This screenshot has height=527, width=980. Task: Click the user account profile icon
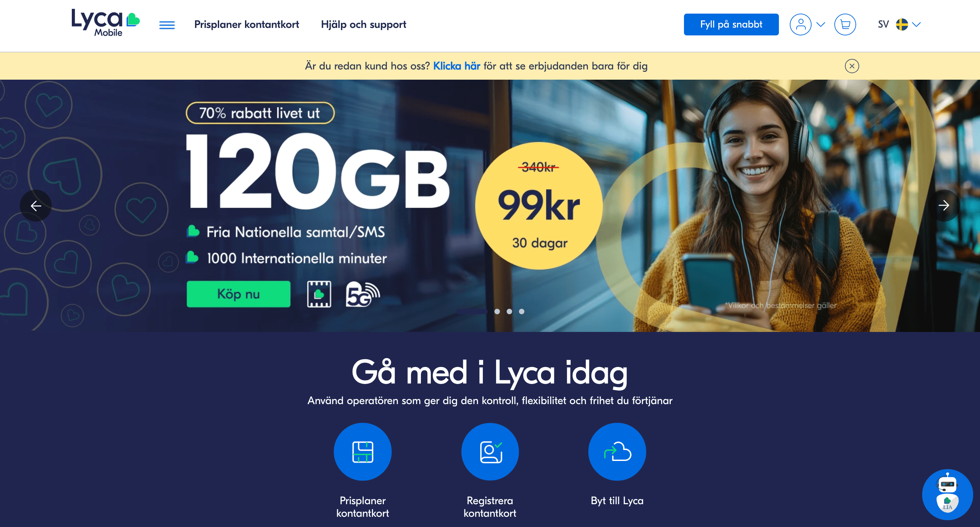800,25
